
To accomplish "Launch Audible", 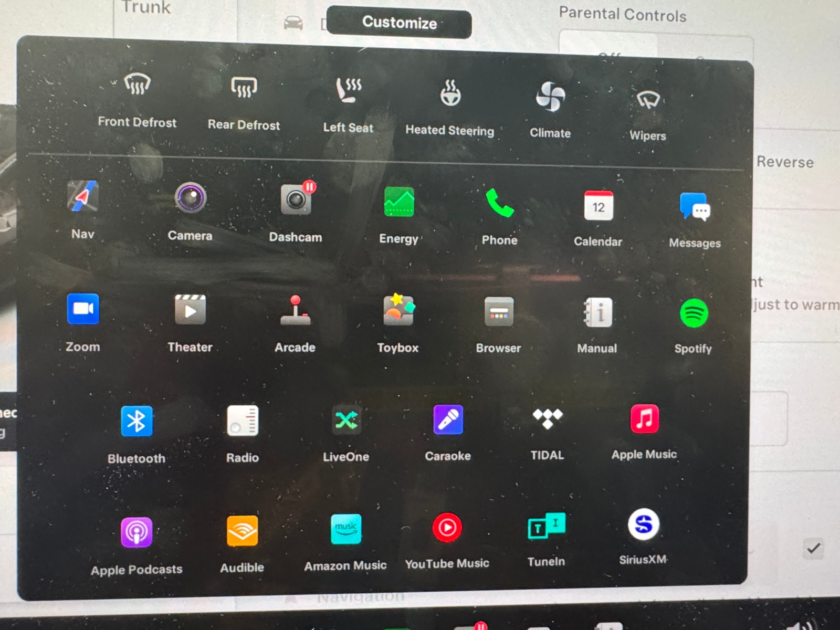I will pos(242,544).
